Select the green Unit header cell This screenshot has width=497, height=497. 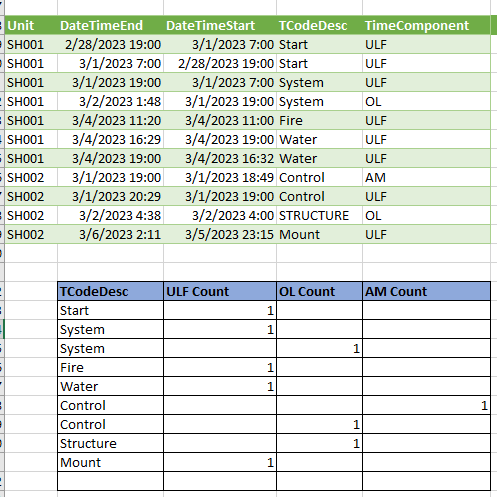[x=31, y=25]
